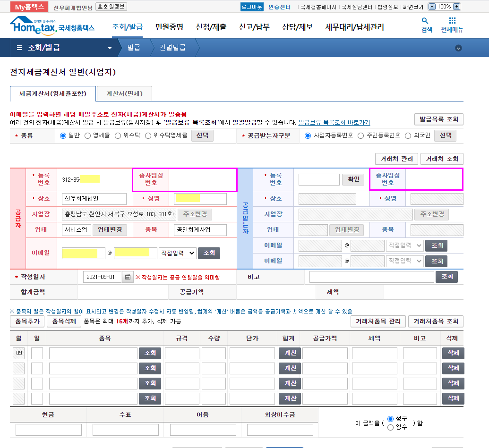Focus 비고 remarks input field
489x448 pixels.
tap(371, 277)
